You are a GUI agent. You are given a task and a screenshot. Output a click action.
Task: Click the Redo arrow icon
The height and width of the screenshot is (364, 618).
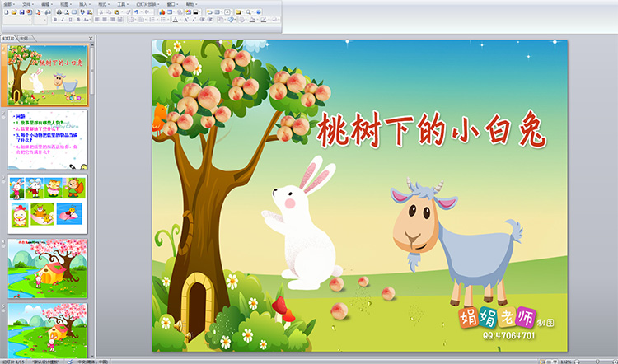(147, 12)
